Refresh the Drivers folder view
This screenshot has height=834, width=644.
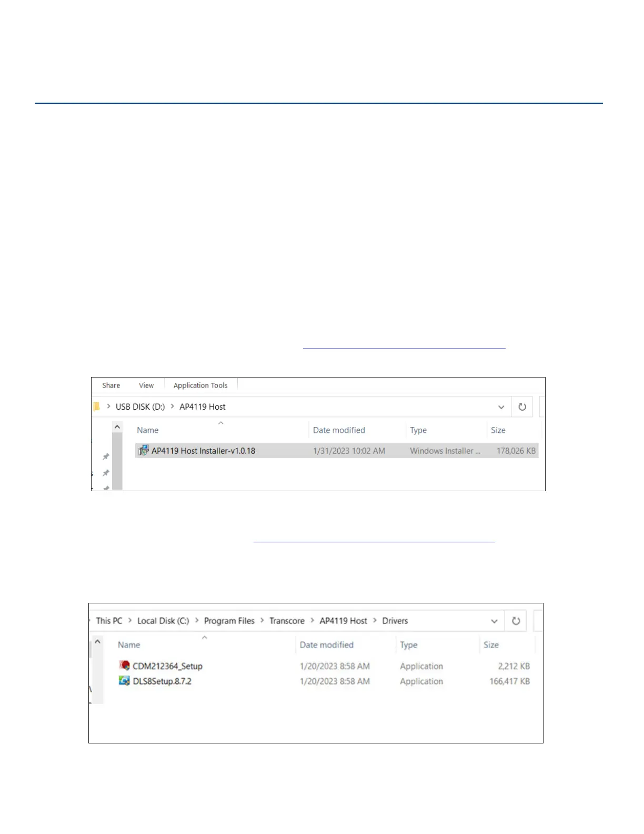point(516,621)
